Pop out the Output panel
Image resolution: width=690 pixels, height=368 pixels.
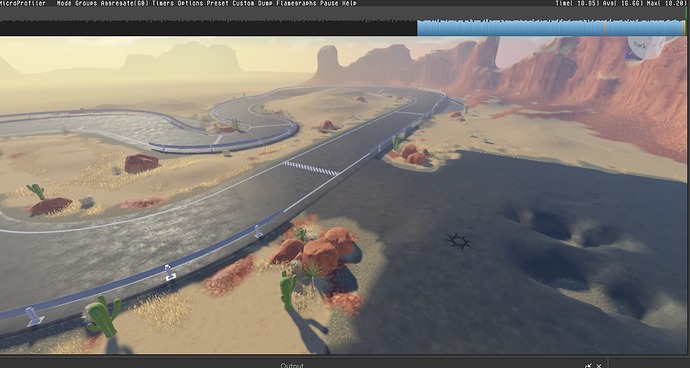tap(588, 365)
